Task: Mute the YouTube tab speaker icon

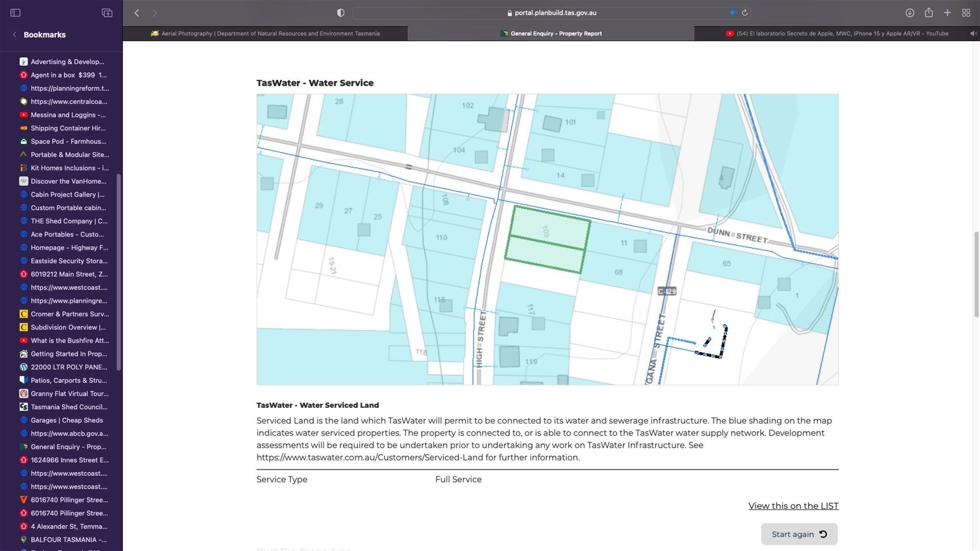Action: 973,34
